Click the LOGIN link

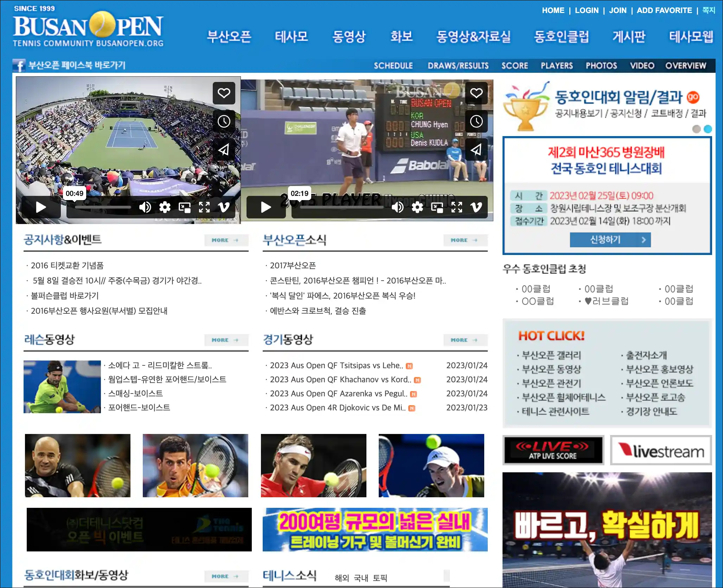[587, 11]
